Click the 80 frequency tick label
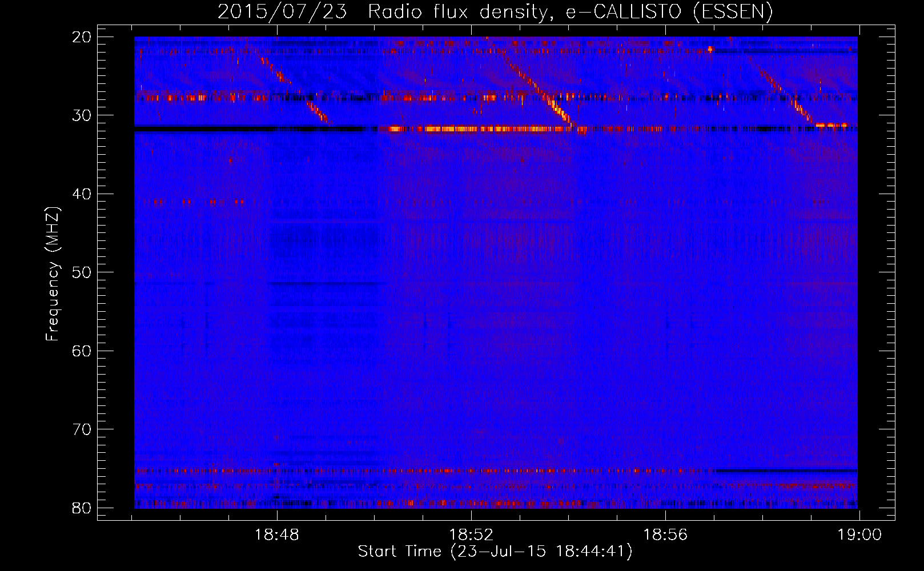 pos(82,508)
